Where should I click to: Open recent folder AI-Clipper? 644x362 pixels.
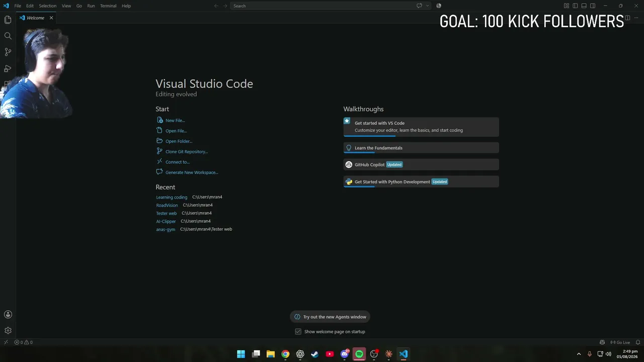(166, 221)
